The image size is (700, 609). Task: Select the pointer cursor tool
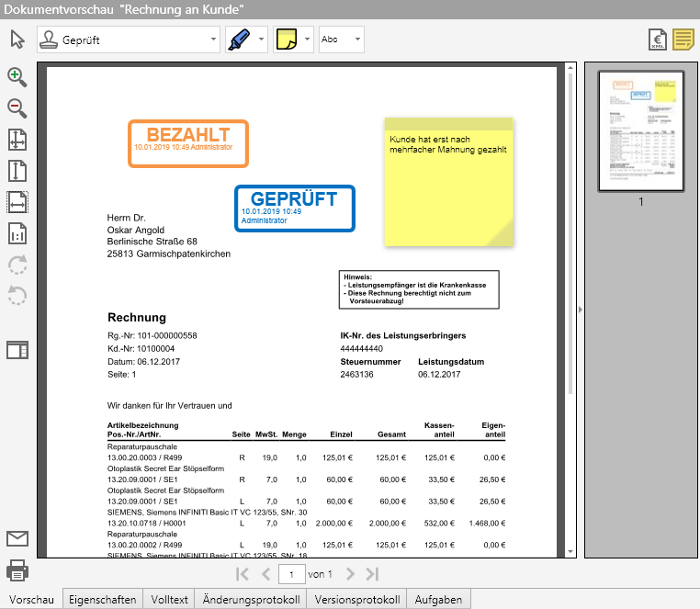pyautogui.click(x=17, y=39)
